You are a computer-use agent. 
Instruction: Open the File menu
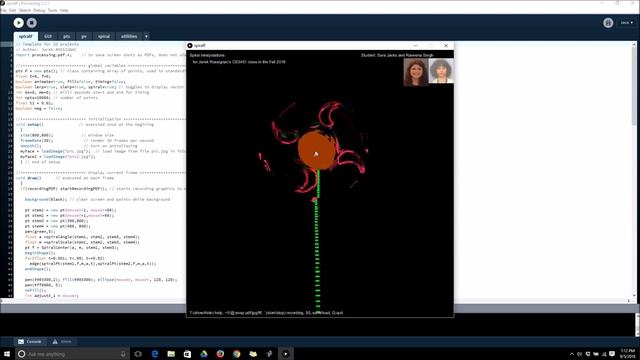tap(3, 10)
